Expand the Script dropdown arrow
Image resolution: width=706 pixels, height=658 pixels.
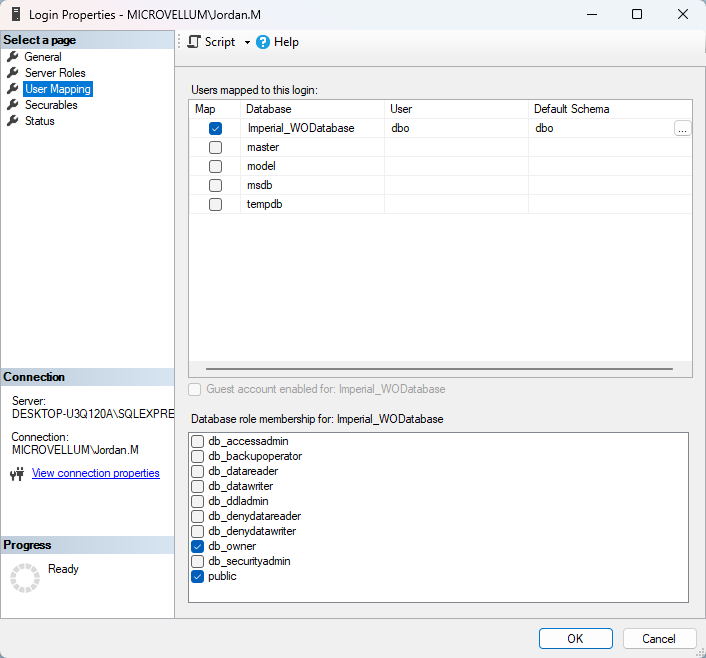click(x=247, y=43)
